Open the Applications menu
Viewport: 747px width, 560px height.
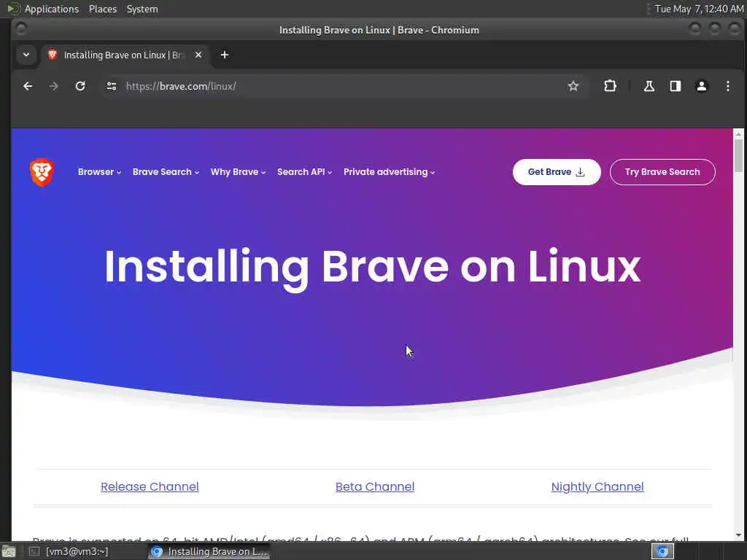tap(52, 9)
